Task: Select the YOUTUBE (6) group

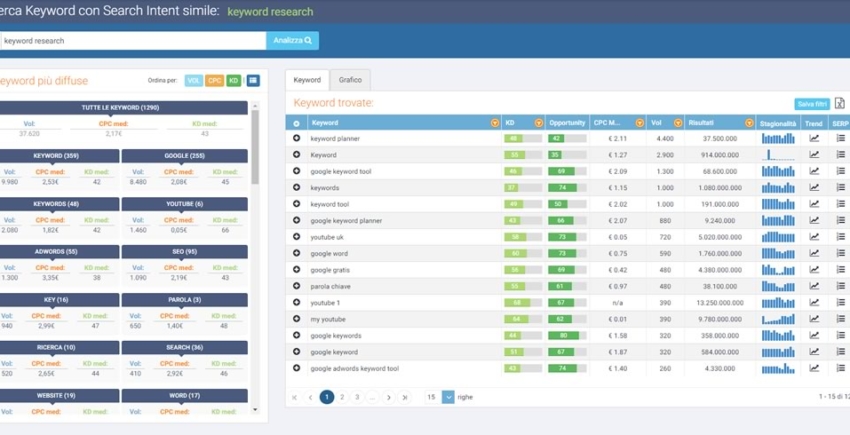Action: tap(185, 204)
